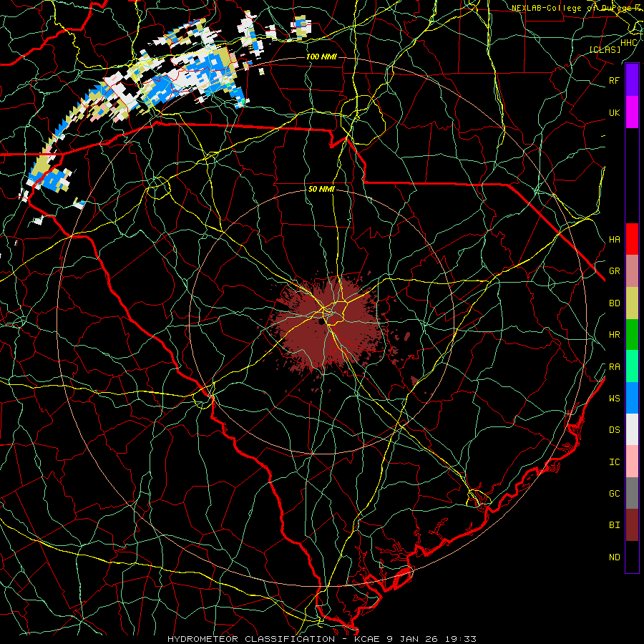Click the IC legend label
644x644 pixels.
point(614,462)
